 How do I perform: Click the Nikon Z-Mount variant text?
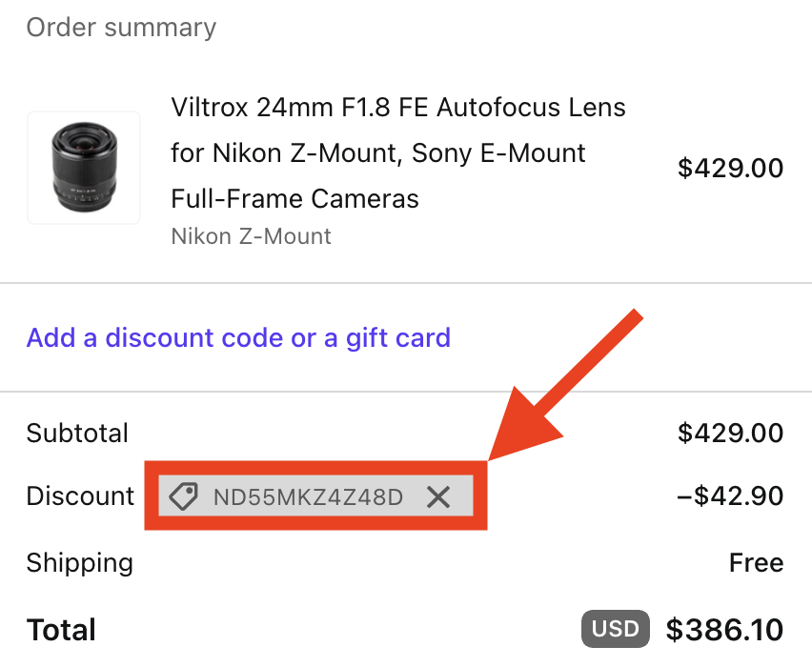(252, 236)
